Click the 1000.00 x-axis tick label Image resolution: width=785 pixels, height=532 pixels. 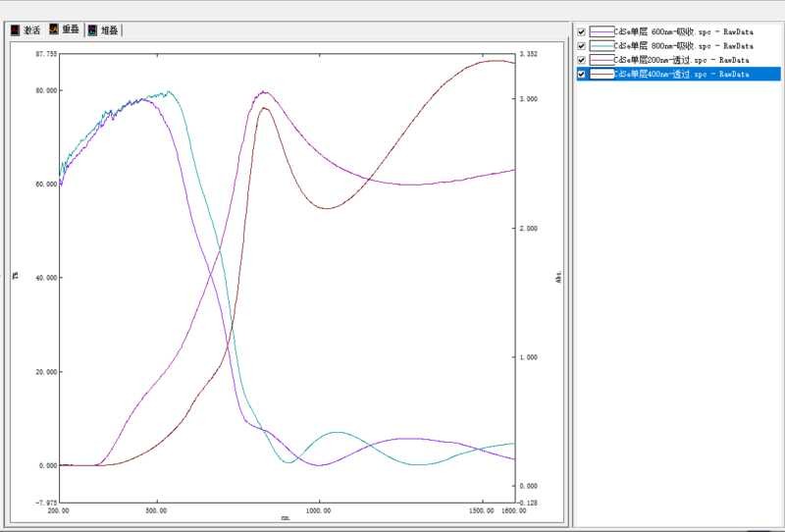pyautogui.click(x=318, y=510)
